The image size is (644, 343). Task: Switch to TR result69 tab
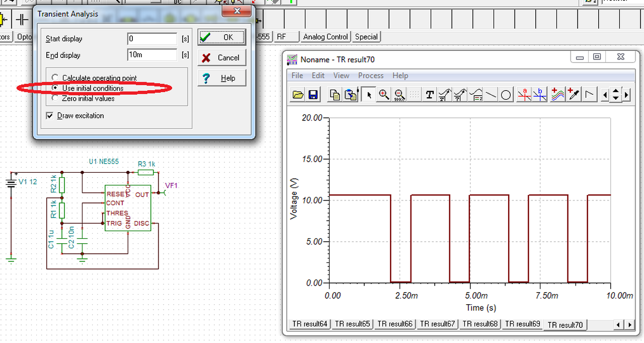pyautogui.click(x=522, y=324)
